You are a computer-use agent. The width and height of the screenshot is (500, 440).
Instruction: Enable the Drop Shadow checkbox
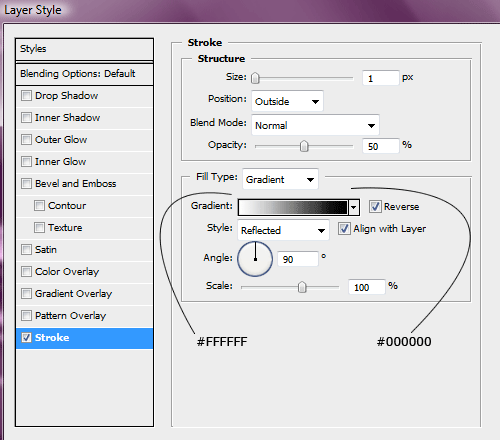[x=26, y=96]
